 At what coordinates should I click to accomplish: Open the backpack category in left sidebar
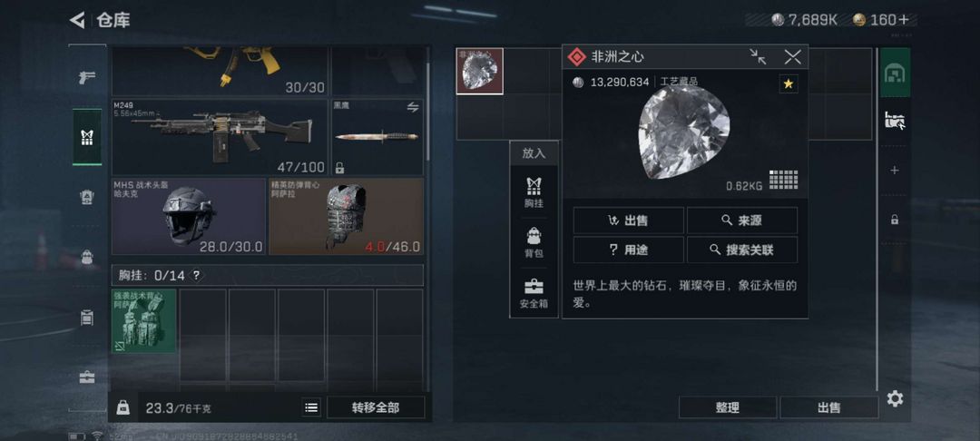pos(87,257)
